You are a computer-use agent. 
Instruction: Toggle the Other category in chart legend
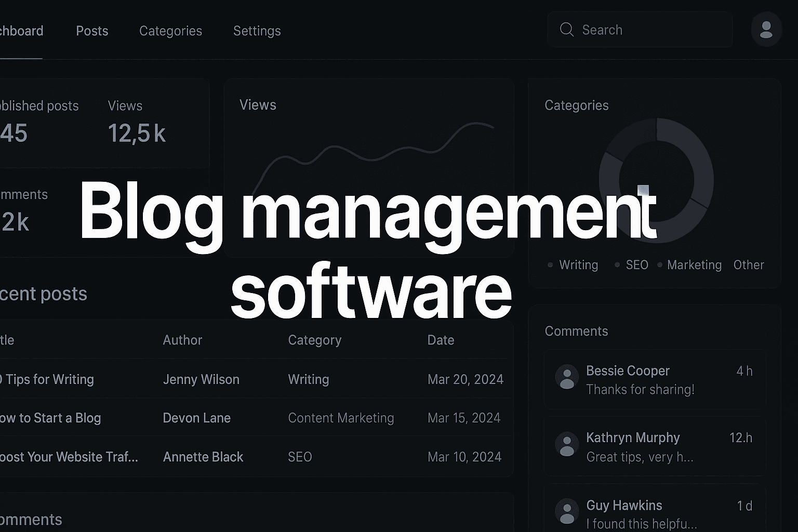[x=749, y=265]
